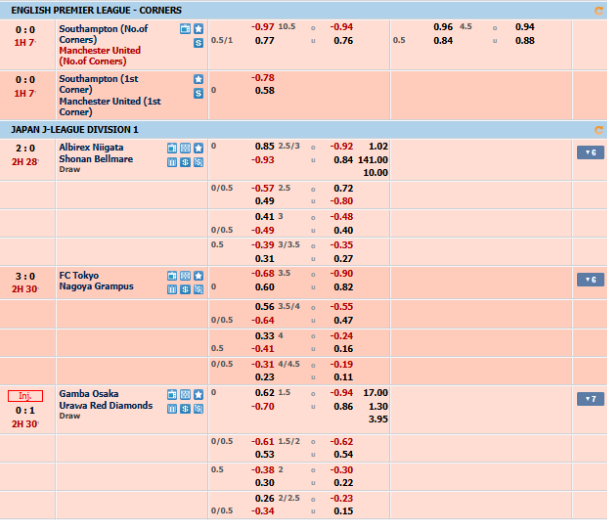Open live TV for Albirex Niigata match
The height and width of the screenshot is (520, 607).
pyautogui.click(x=172, y=148)
